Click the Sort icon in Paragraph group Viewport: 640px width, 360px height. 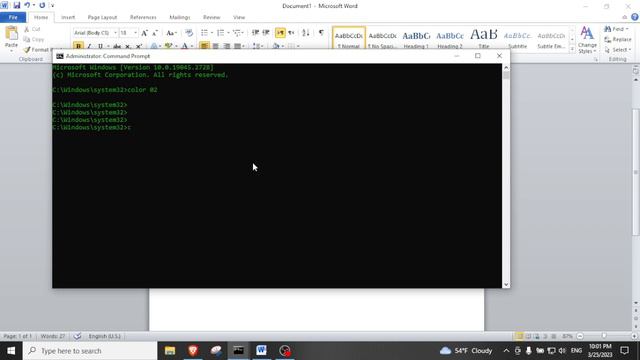click(x=306, y=33)
